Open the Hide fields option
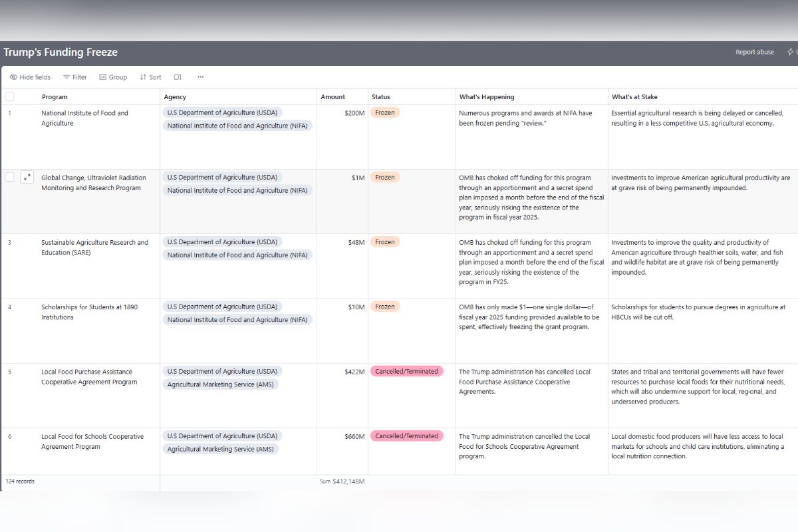The image size is (798, 532). click(x=30, y=77)
